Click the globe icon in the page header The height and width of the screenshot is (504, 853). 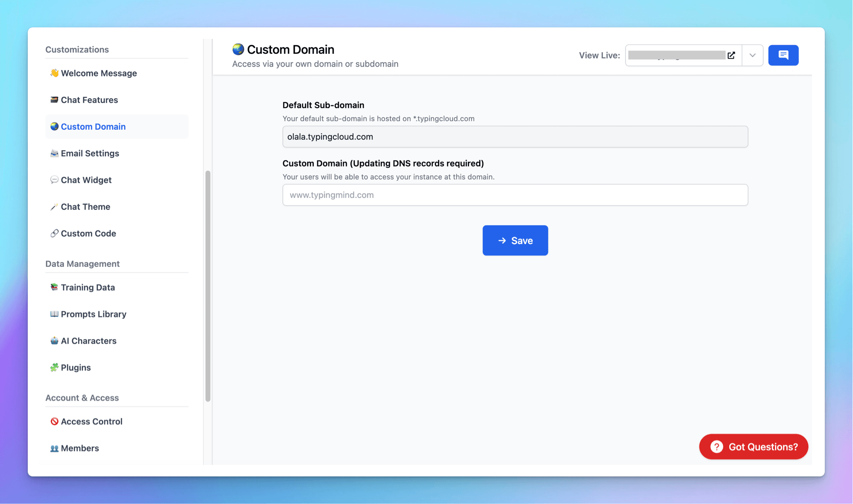point(238,50)
